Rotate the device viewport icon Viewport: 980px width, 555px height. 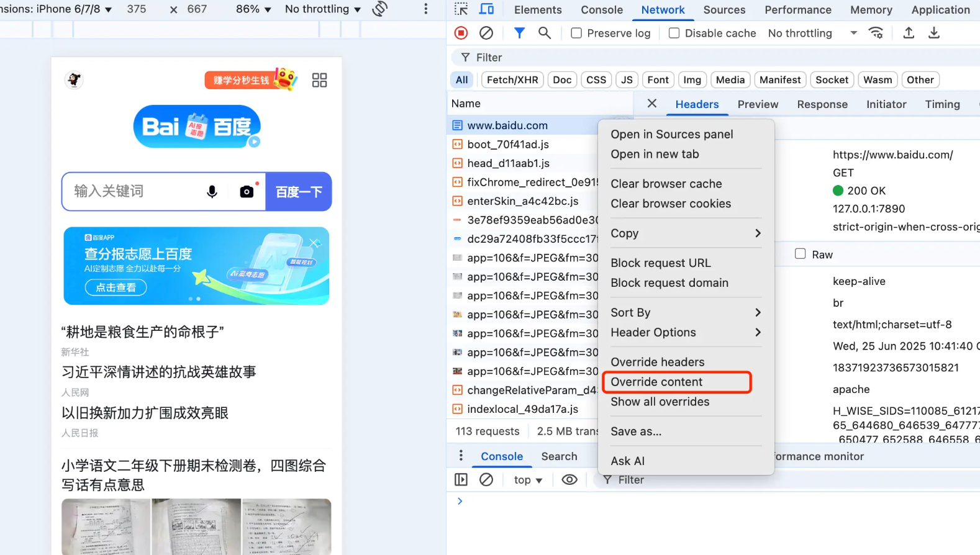379,9
